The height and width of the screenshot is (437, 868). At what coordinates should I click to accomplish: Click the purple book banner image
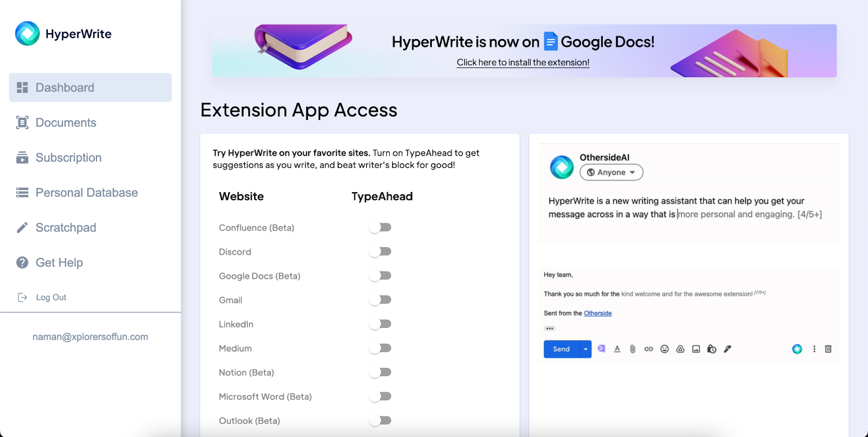303,47
